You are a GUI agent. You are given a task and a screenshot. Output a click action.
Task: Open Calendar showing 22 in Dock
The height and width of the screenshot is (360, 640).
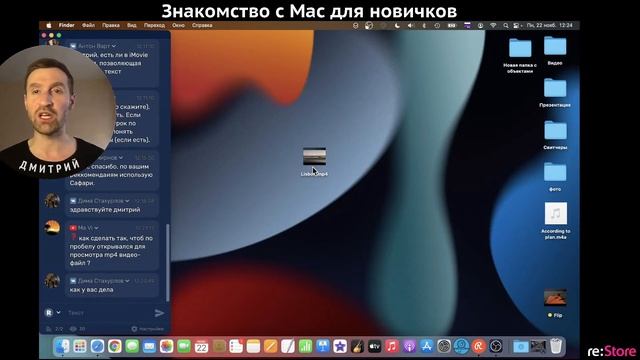point(201,347)
